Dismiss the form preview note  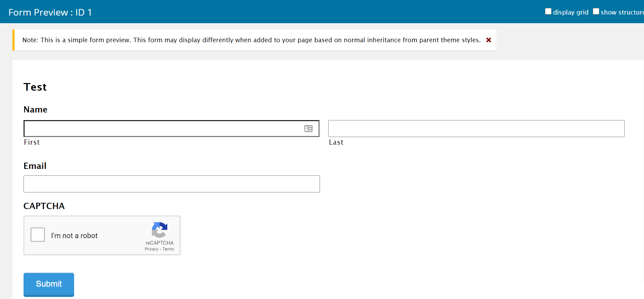[489, 40]
